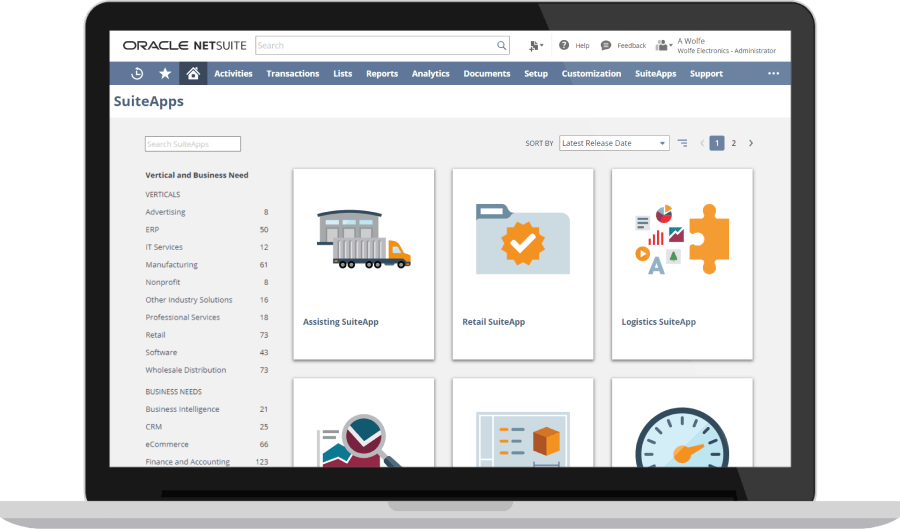
Task: Click the Help text link
Action: pyautogui.click(x=583, y=45)
